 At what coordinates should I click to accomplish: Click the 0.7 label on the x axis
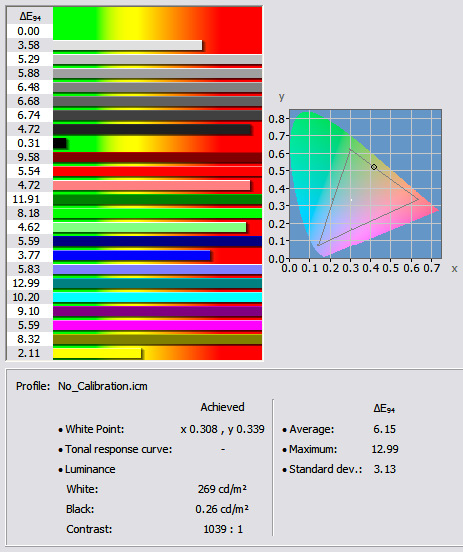click(432, 269)
